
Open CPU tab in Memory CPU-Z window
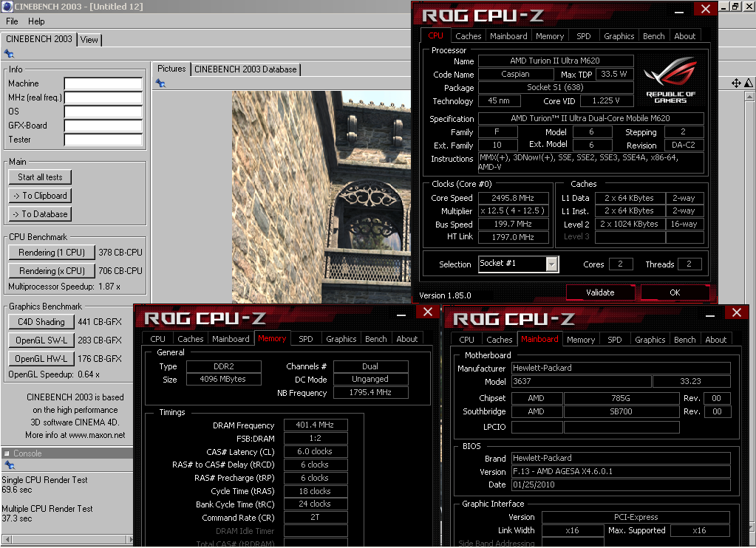(157, 339)
